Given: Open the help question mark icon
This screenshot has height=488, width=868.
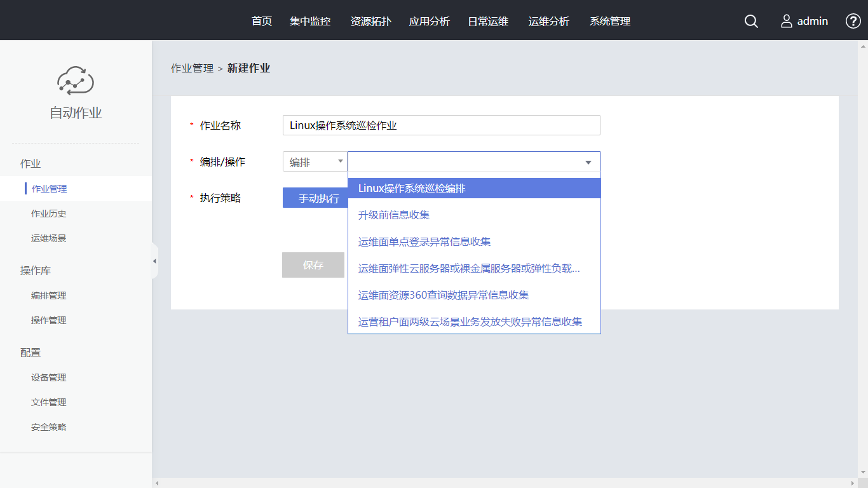Looking at the screenshot, I should click(853, 21).
